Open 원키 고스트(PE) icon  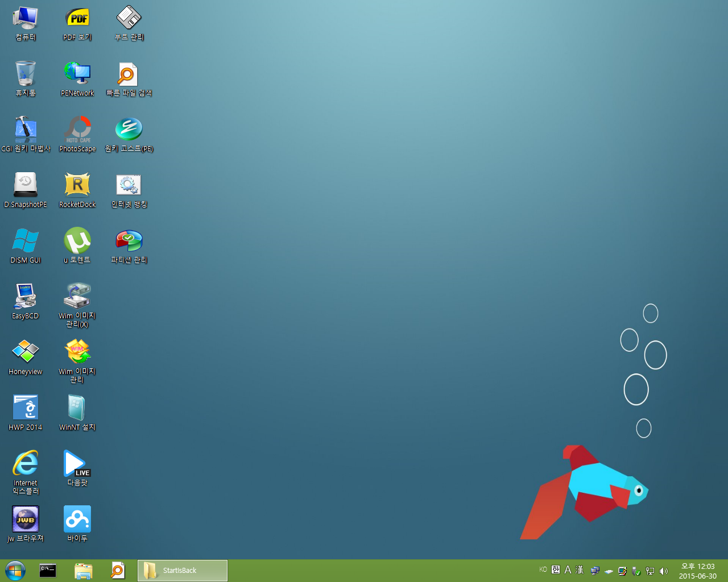click(129, 135)
